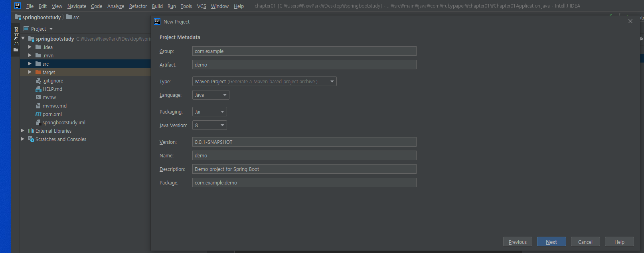Close the New Project dialog
Viewport: 644px width, 253px height.
click(630, 21)
